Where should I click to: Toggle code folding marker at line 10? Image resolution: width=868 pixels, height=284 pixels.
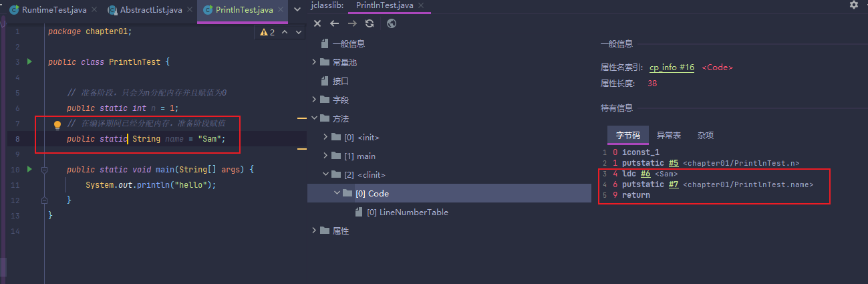(44, 170)
